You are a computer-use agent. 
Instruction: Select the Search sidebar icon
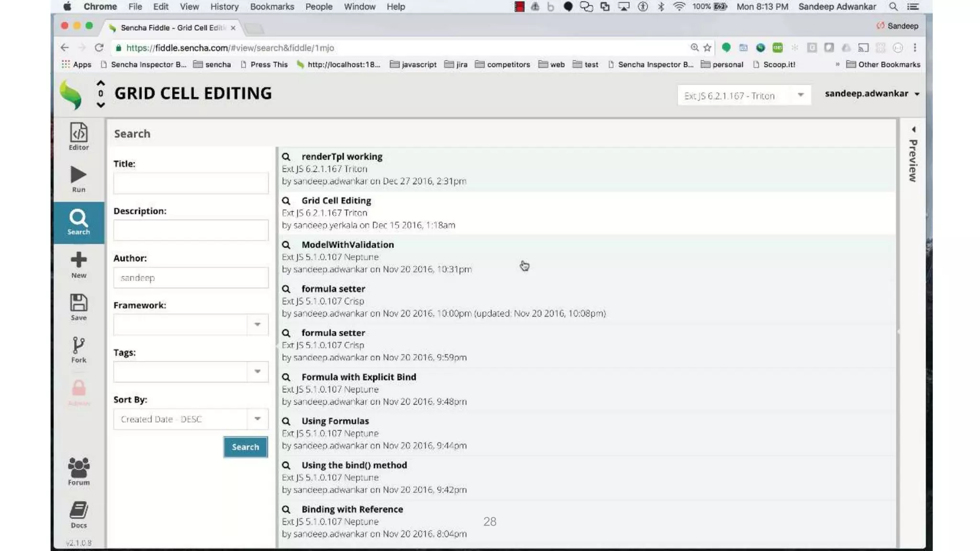click(x=78, y=222)
